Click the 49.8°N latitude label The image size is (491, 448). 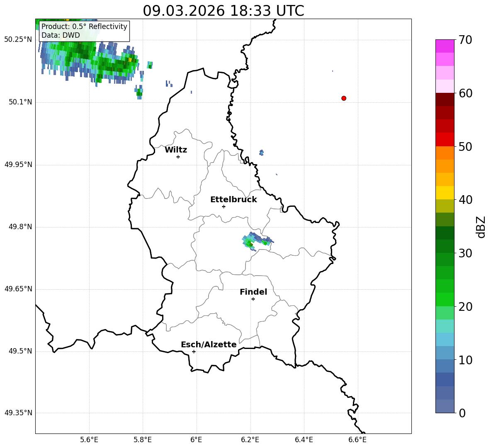20,227
